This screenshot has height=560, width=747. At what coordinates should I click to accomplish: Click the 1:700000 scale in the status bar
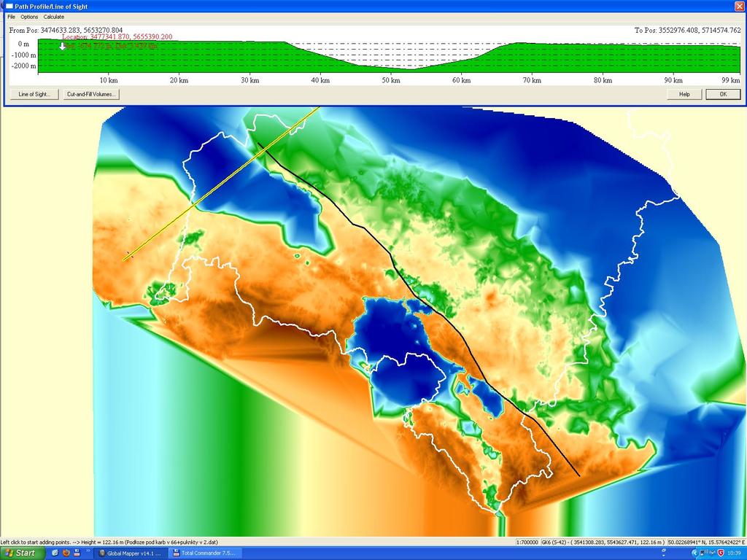click(527, 542)
